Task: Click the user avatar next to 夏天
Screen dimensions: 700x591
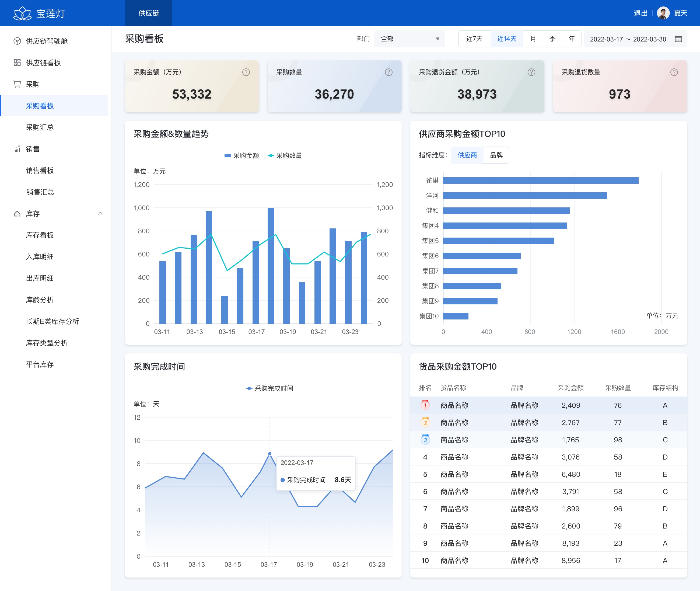Action: coord(663,13)
